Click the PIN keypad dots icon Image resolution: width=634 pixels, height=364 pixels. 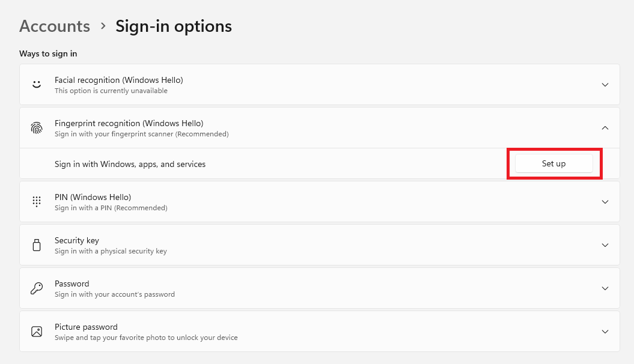37,201
